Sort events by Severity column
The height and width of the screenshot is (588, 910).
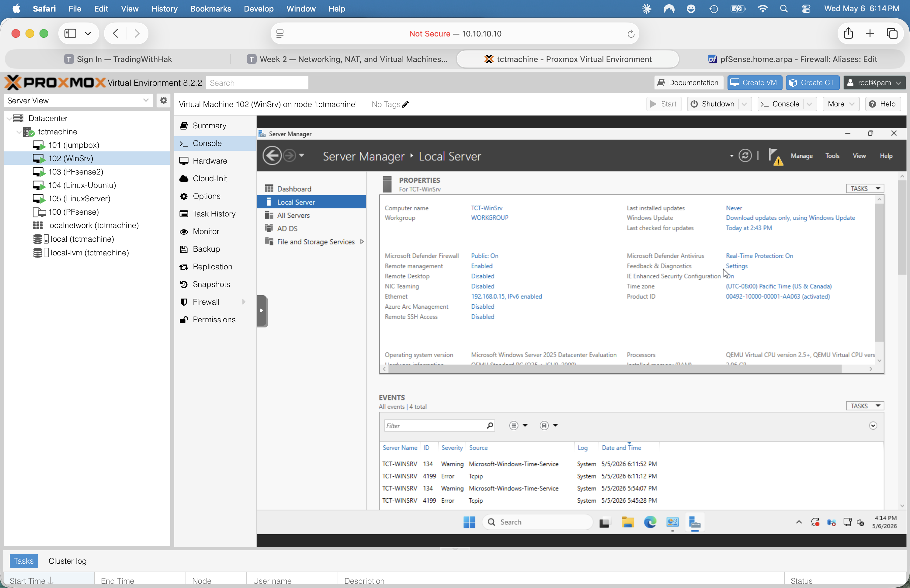click(452, 448)
